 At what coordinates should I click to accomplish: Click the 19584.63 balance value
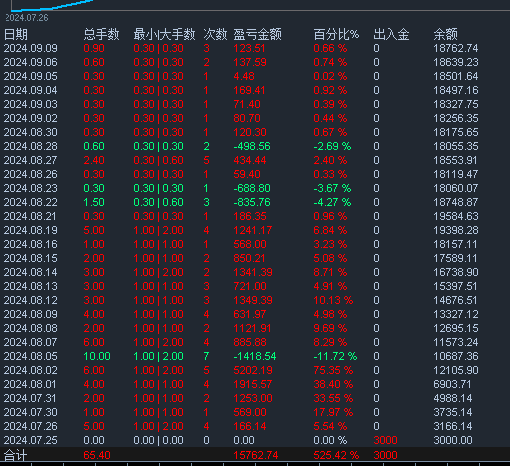pos(456,216)
